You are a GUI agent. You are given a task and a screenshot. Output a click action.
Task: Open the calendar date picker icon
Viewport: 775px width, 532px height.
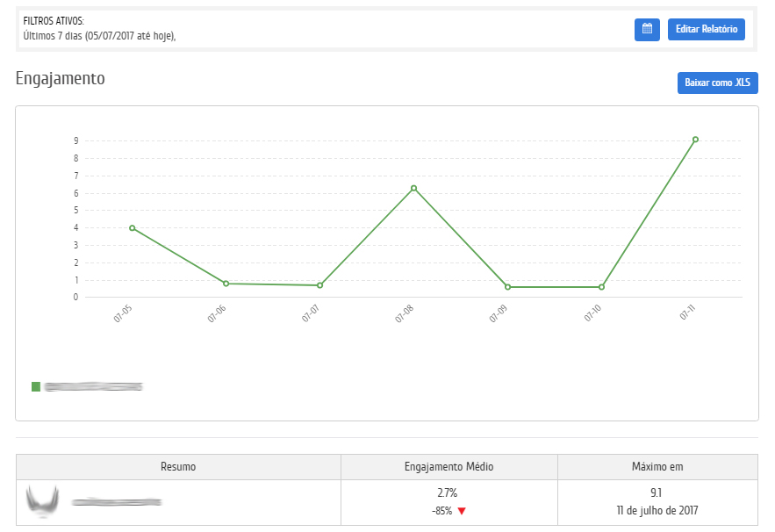click(647, 29)
